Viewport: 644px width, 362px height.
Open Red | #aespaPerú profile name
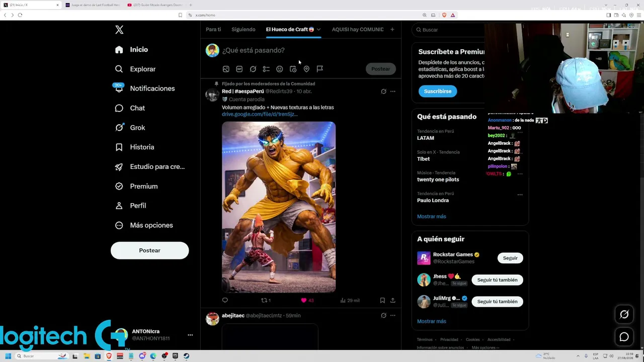click(243, 92)
